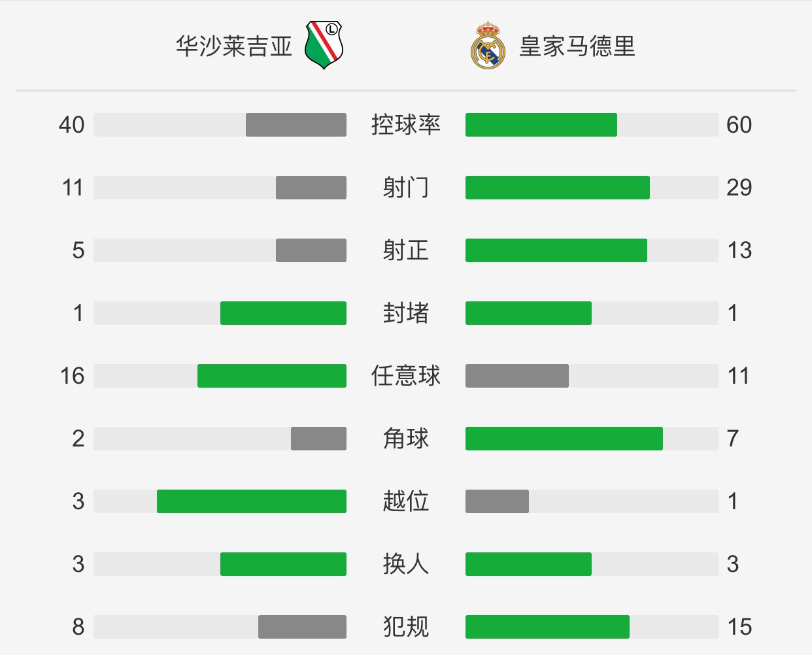Image resolution: width=812 pixels, height=655 pixels.
Task: Select the 换人 stat label
Action: [406, 564]
